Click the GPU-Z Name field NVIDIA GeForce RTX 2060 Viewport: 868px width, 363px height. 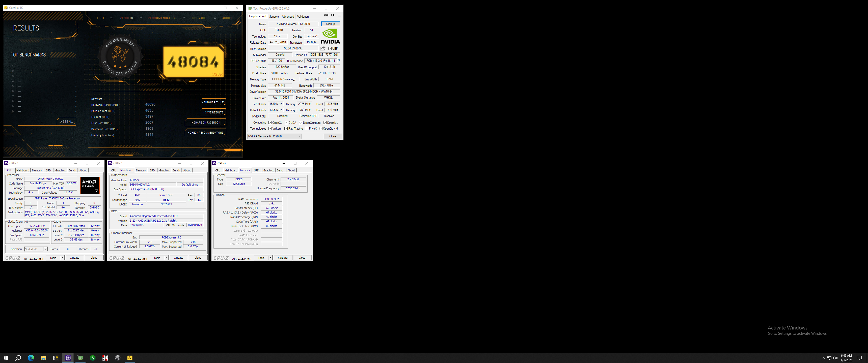point(293,24)
